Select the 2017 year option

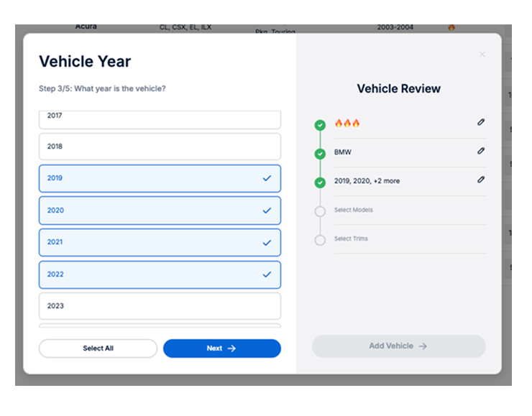click(x=160, y=118)
